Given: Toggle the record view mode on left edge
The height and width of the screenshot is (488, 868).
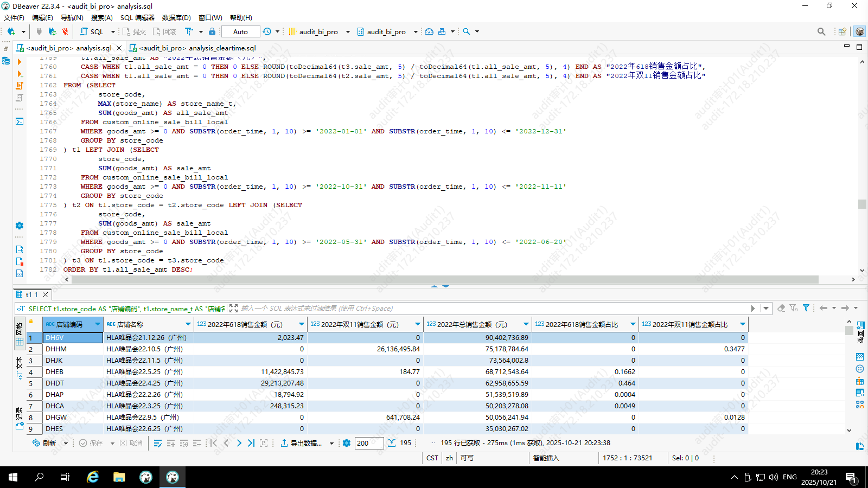Looking at the screenshot, I should [x=20, y=419].
